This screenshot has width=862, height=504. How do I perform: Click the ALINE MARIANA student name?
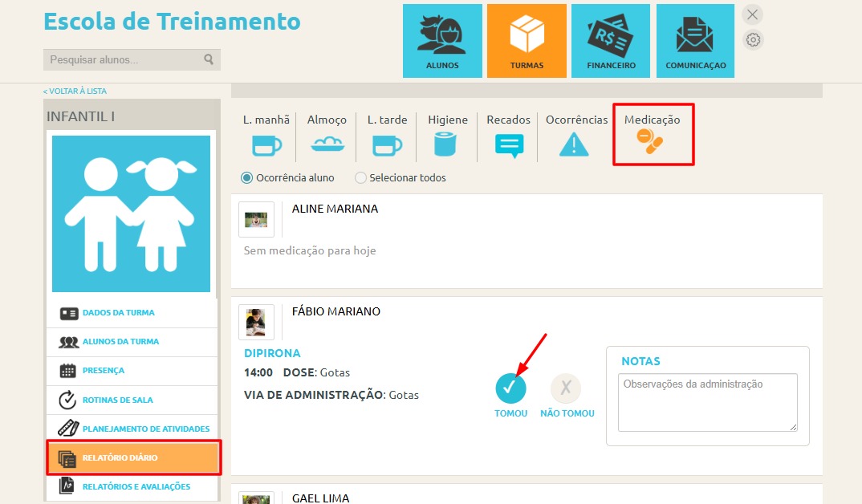pyautogui.click(x=335, y=209)
